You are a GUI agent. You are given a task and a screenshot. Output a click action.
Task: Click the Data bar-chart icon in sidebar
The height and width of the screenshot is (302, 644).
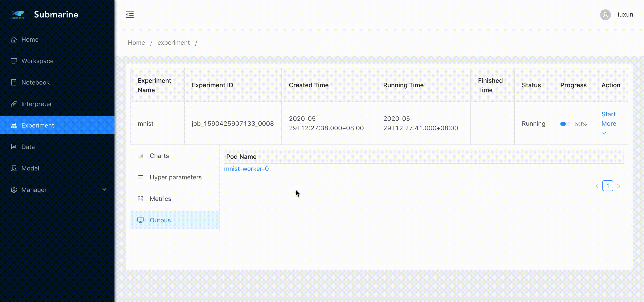[14, 147]
